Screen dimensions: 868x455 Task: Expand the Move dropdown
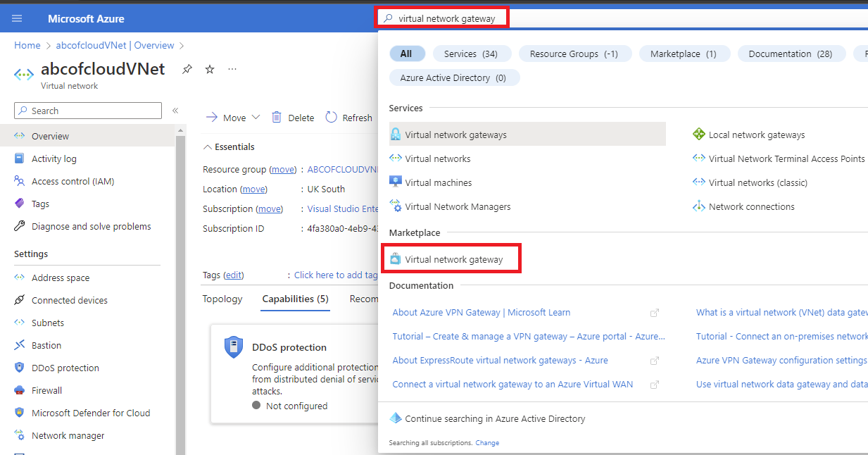coord(256,118)
